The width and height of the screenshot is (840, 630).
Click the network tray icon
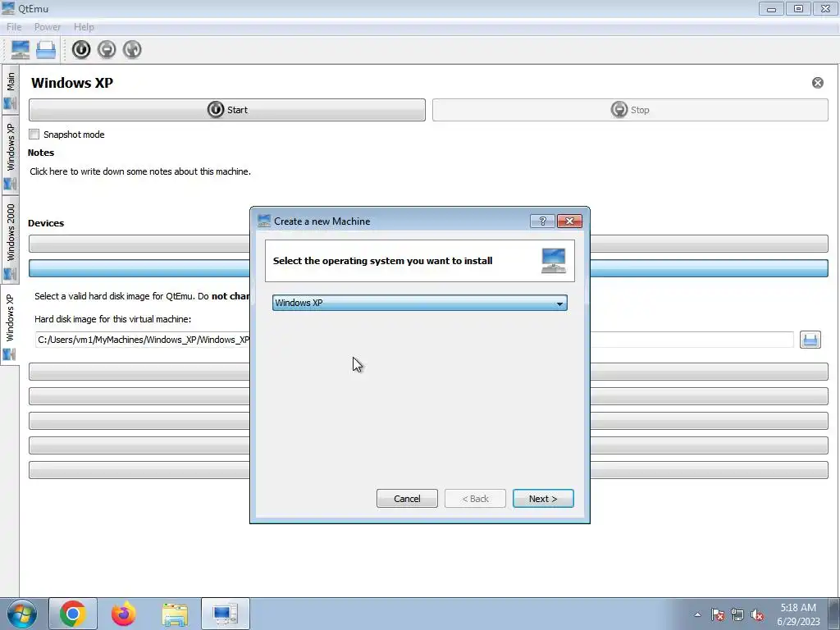tap(737, 614)
